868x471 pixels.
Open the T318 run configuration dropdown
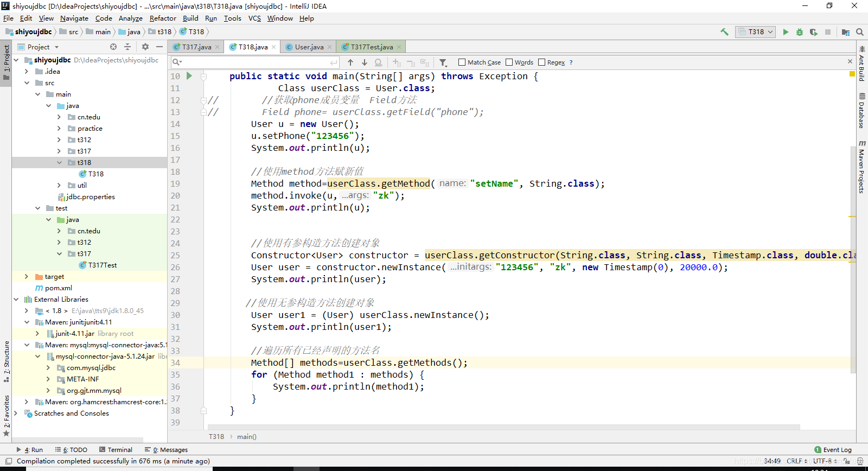[755, 32]
